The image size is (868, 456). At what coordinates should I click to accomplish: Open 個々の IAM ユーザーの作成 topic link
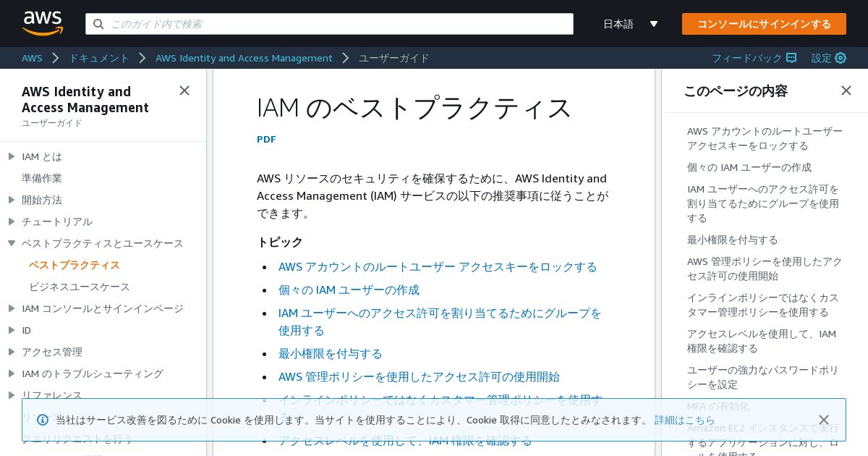349,290
